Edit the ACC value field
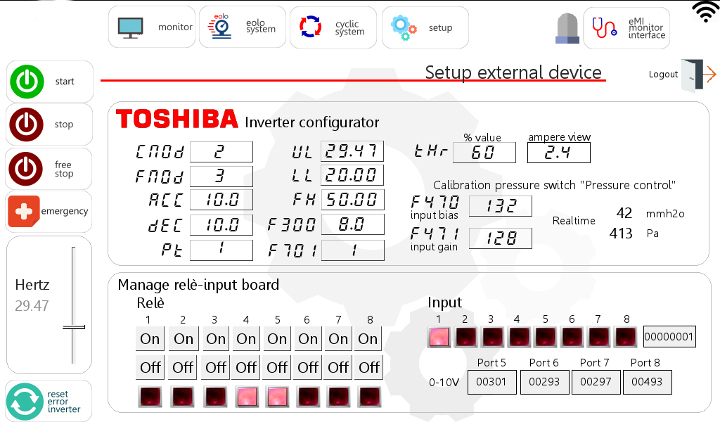 point(221,200)
